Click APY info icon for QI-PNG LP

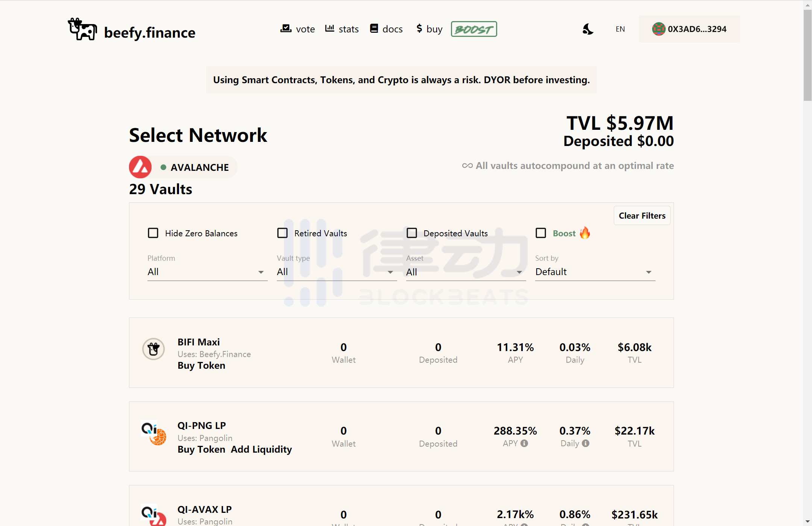524,444
